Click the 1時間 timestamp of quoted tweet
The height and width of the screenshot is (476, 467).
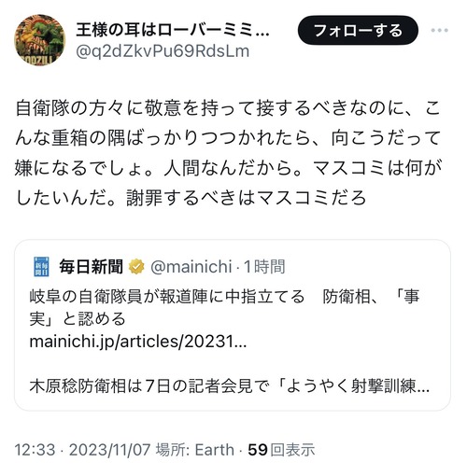click(264, 267)
